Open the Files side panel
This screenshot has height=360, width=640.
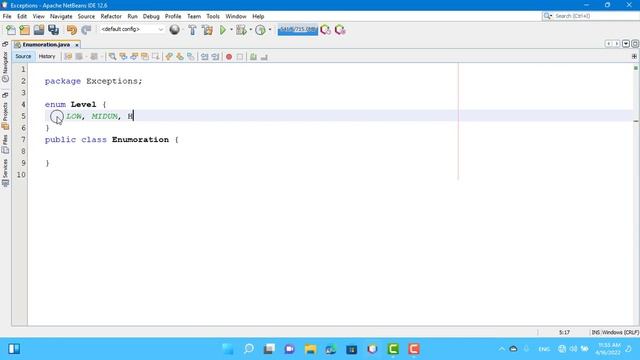5,144
